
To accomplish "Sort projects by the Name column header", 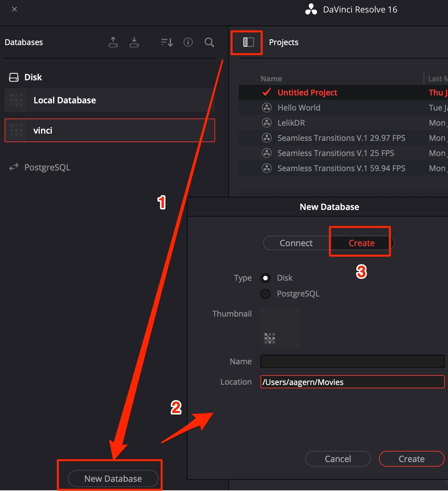I will 271,79.
